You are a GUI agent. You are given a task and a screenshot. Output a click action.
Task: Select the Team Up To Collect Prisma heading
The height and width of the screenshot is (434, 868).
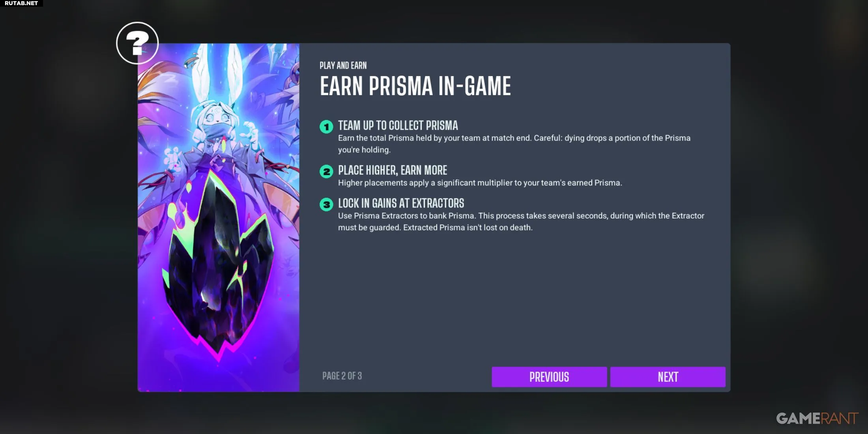(398, 125)
